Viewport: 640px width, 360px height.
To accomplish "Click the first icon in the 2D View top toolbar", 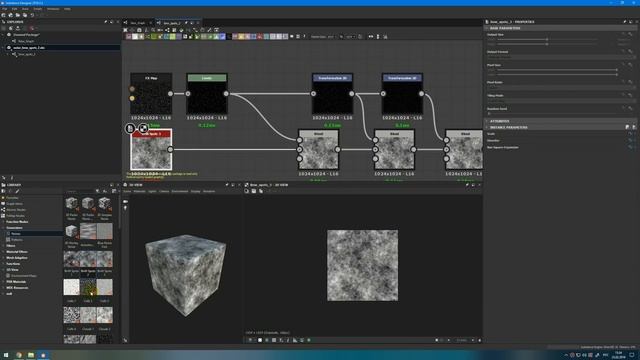I will (247, 191).
